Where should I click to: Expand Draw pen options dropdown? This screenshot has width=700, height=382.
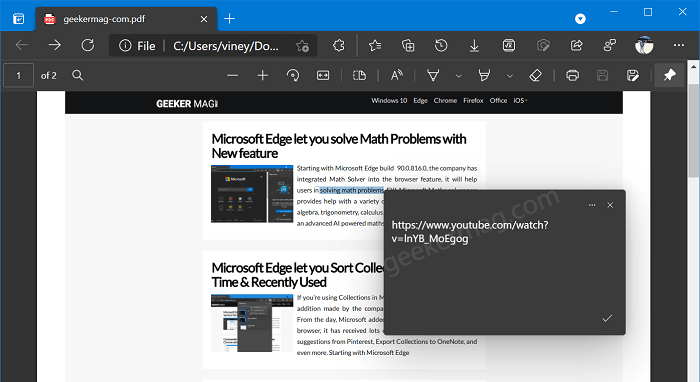tap(458, 76)
